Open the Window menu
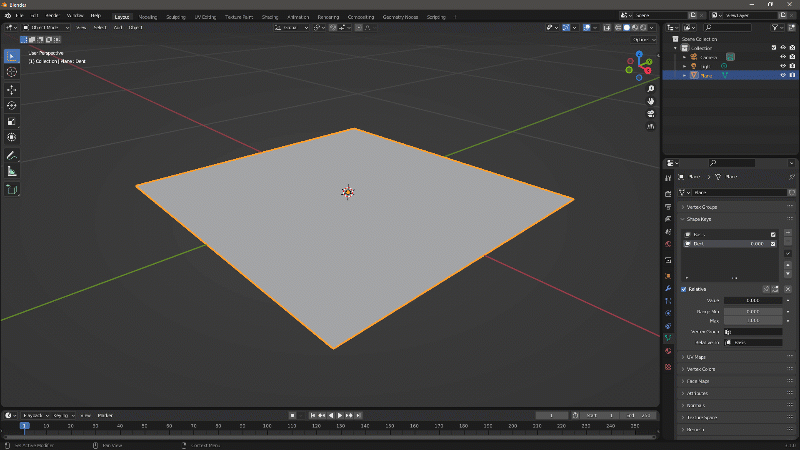 point(75,16)
